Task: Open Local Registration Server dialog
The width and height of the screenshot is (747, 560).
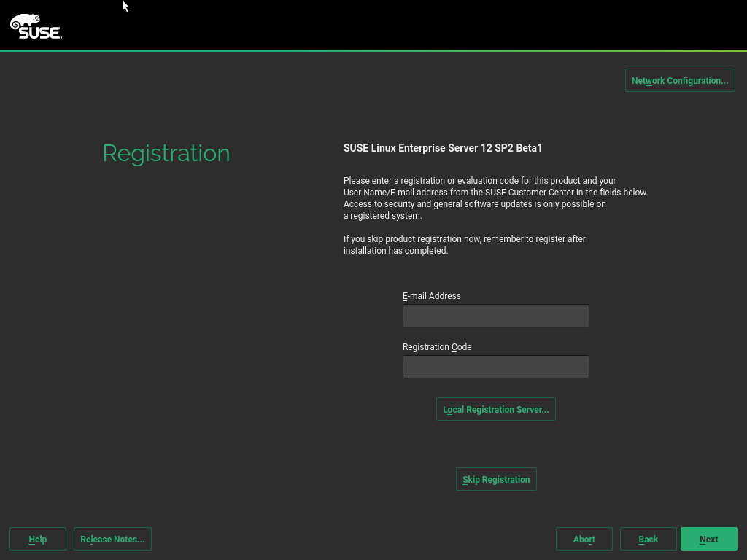Action: (495, 409)
